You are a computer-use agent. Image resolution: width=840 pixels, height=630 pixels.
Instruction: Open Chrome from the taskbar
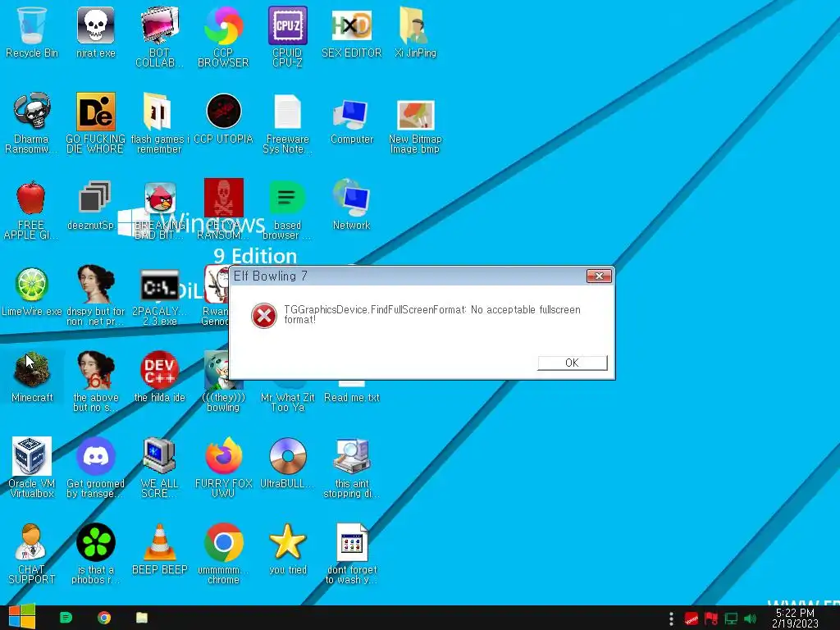pos(104,618)
